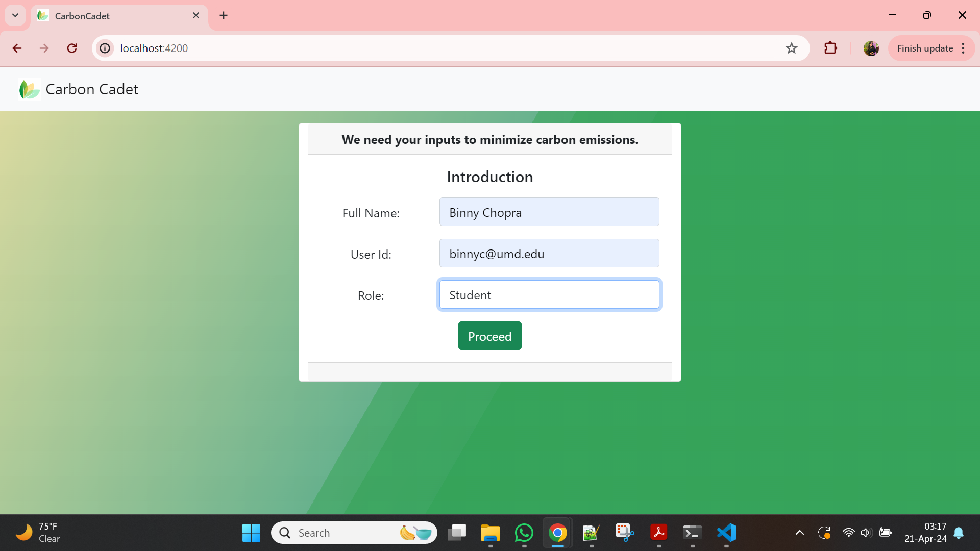Click the Full Name input field
This screenshot has width=980, height=551.
pyautogui.click(x=549, y=212)
